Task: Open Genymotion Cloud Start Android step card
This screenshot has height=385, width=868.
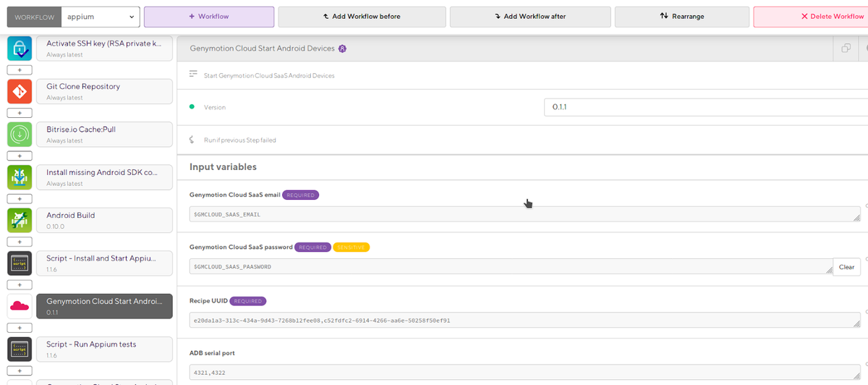Action: pyautogui.click(x=104, y=307)
